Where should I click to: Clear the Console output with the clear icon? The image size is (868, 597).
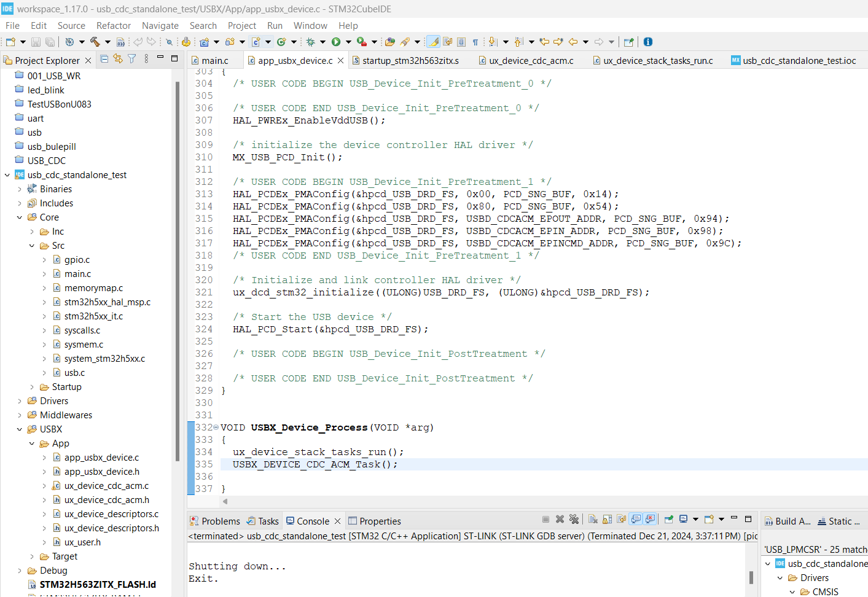tap(593, 519)
